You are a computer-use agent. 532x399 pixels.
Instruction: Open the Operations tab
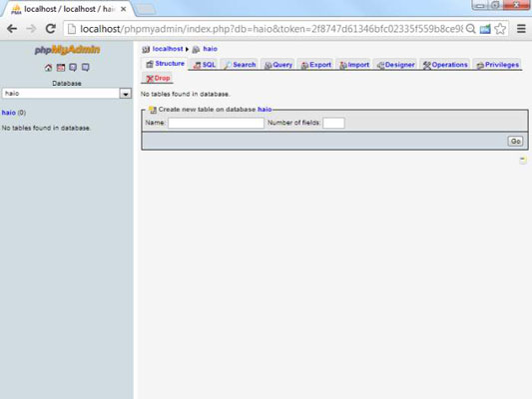click(445, 65)
